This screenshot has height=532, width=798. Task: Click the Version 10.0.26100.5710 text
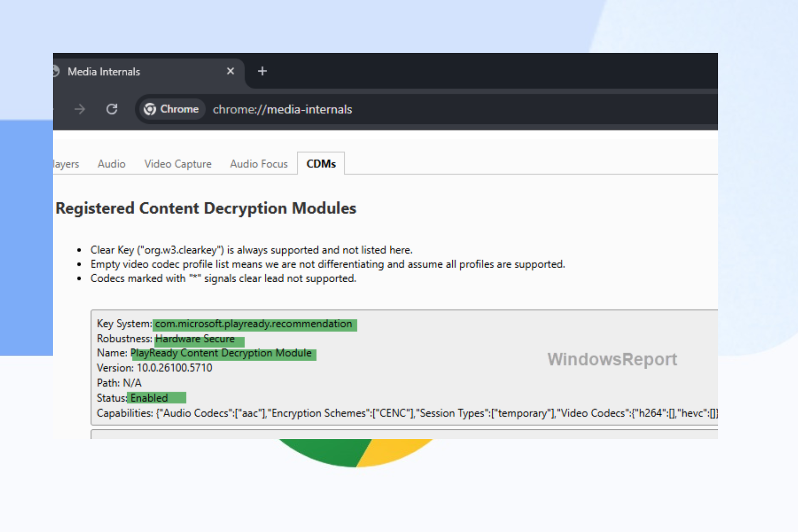(x=154, y=368)
